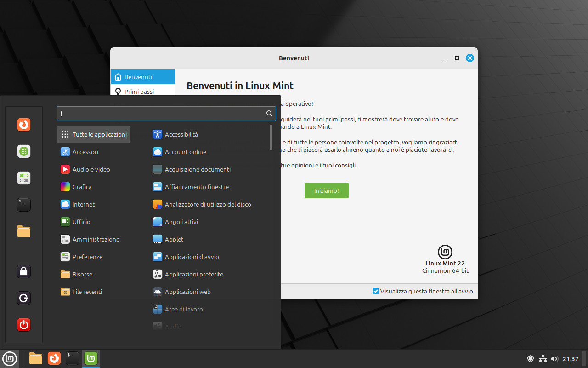
Task: Toggle 'Visualizza questa finestra all'avvio' checkbox
Action: (x=376, y=291)
